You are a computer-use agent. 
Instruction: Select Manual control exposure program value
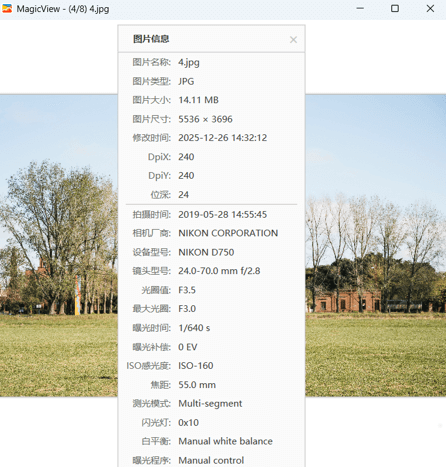pyautogui.click(x=211, y=460)
